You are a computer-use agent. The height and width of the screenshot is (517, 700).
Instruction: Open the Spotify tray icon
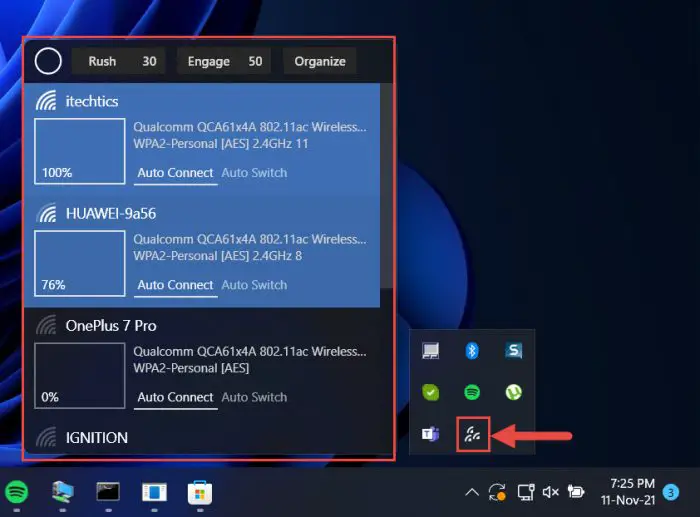coord(472,392)
